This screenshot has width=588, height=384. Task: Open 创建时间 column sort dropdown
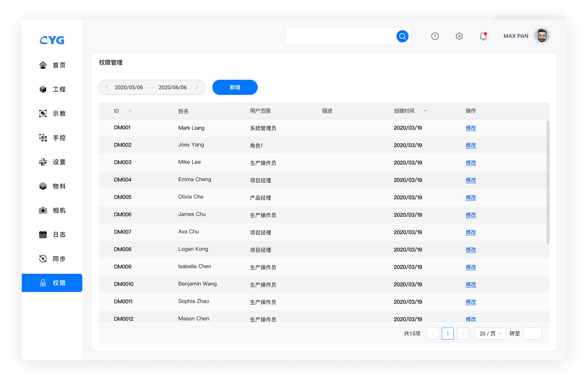click(425, 111)
